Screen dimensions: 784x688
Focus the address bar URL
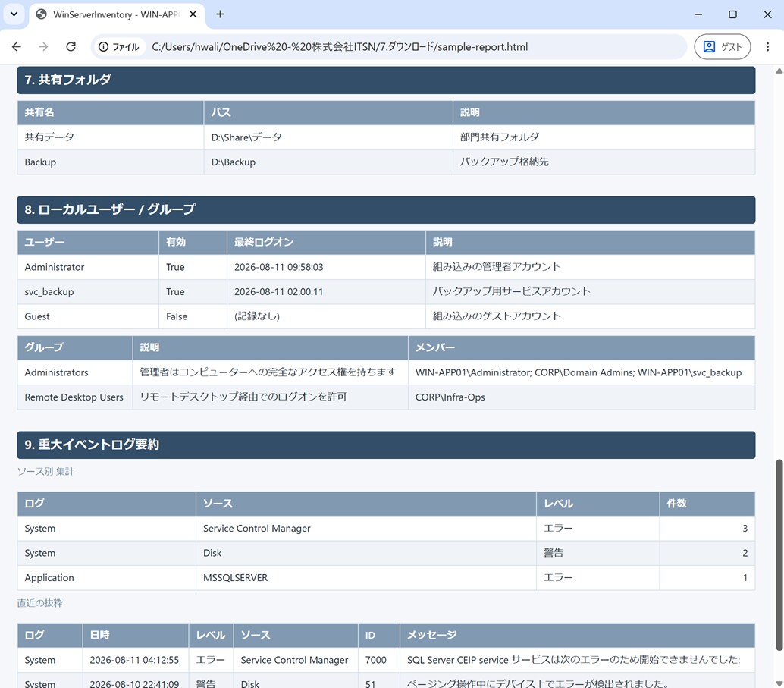(x=340, y=46)
